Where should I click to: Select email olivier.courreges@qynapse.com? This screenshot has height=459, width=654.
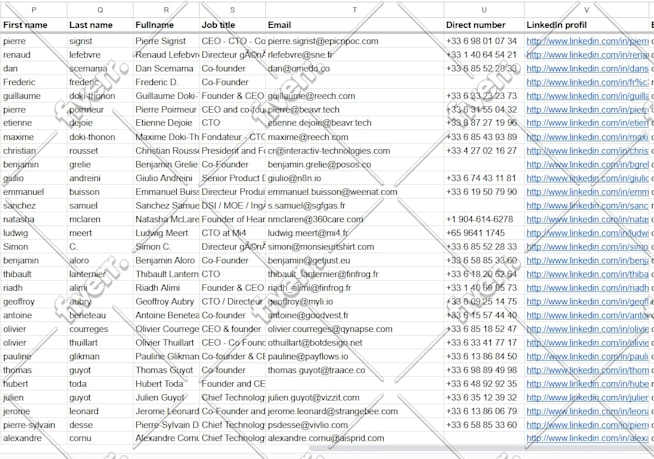(x=330, y=329)
